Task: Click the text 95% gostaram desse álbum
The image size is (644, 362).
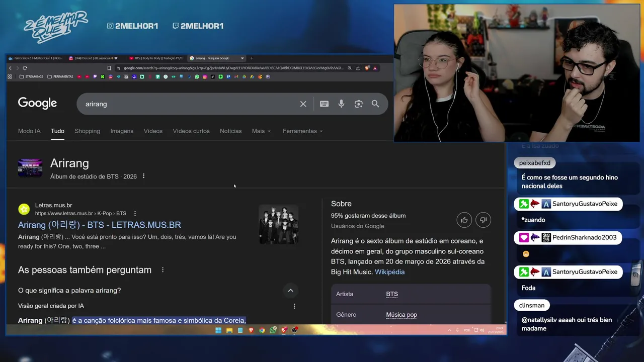Action: [368, 216]
